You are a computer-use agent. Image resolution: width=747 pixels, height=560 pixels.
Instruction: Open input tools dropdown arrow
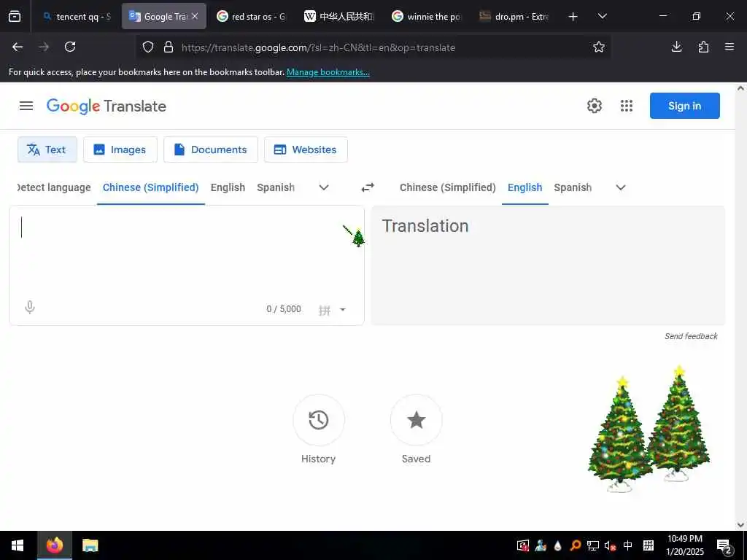(x=343, y=310)
